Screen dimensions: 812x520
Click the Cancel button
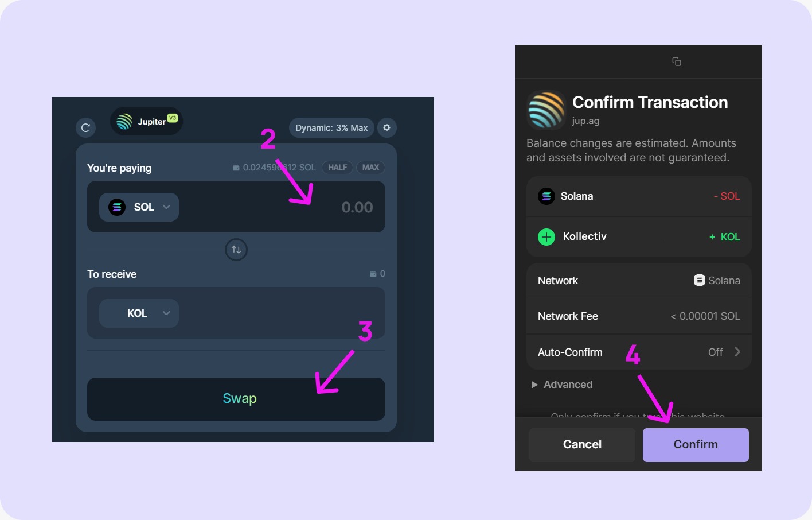582,445
